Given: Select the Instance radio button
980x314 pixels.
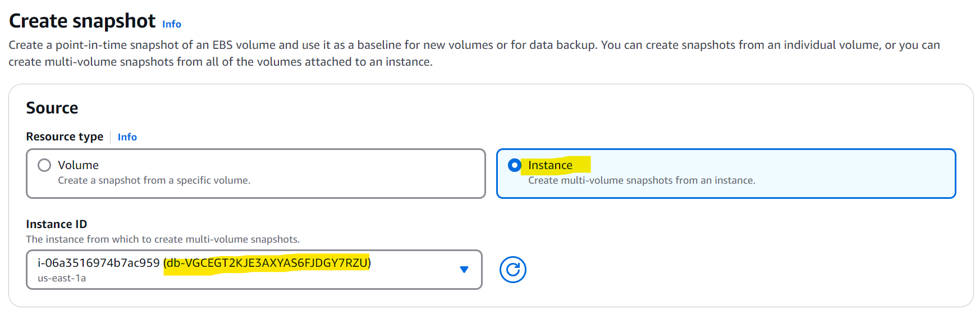Looking at the screenshot, I should pyautogui.click(x=514, y=165).
